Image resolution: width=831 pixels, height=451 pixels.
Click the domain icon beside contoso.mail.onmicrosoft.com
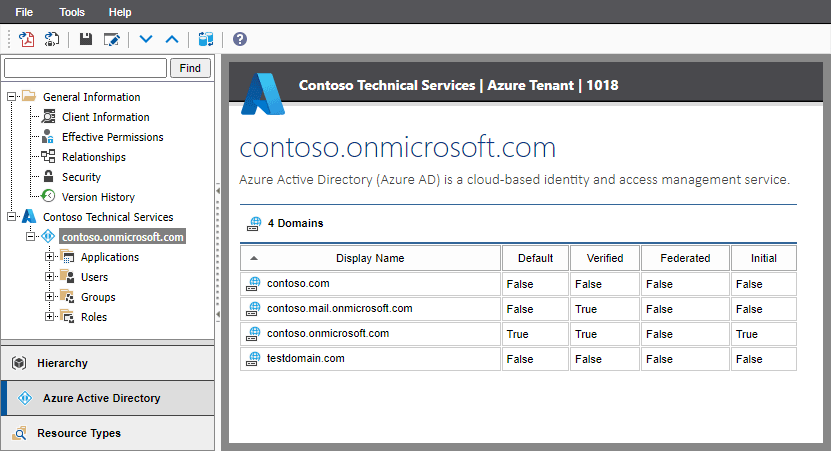click(x=253, y=309)
